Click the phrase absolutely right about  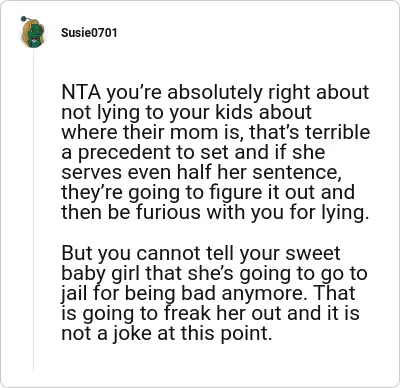[268, 92]
